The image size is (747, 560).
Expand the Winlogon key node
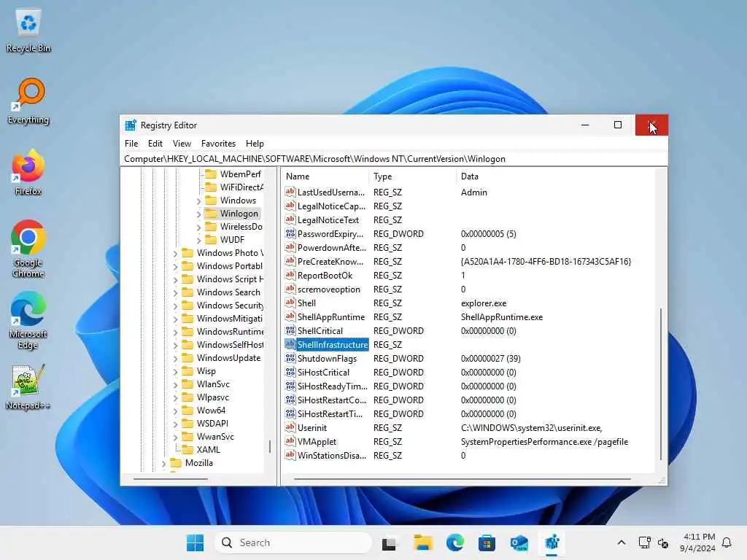(198, 214)
